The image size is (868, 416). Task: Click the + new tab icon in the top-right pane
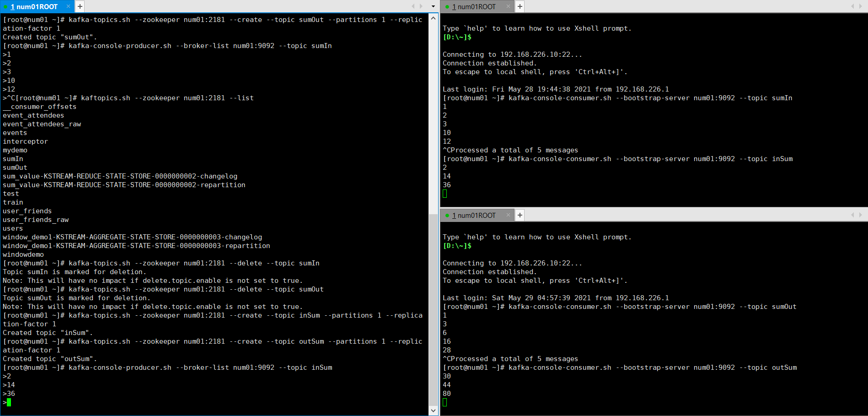point(520,6)
